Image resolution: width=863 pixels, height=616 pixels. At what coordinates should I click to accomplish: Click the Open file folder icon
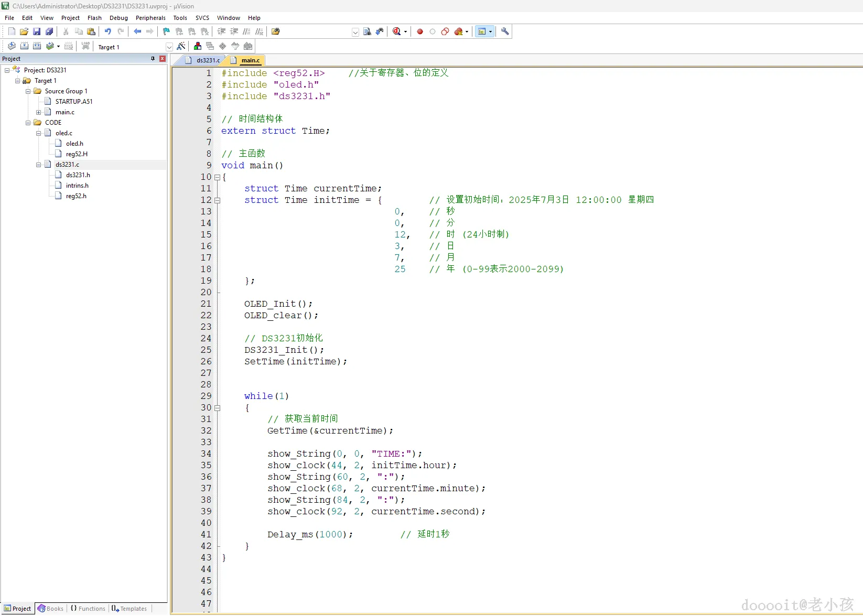tap(24, 31)
